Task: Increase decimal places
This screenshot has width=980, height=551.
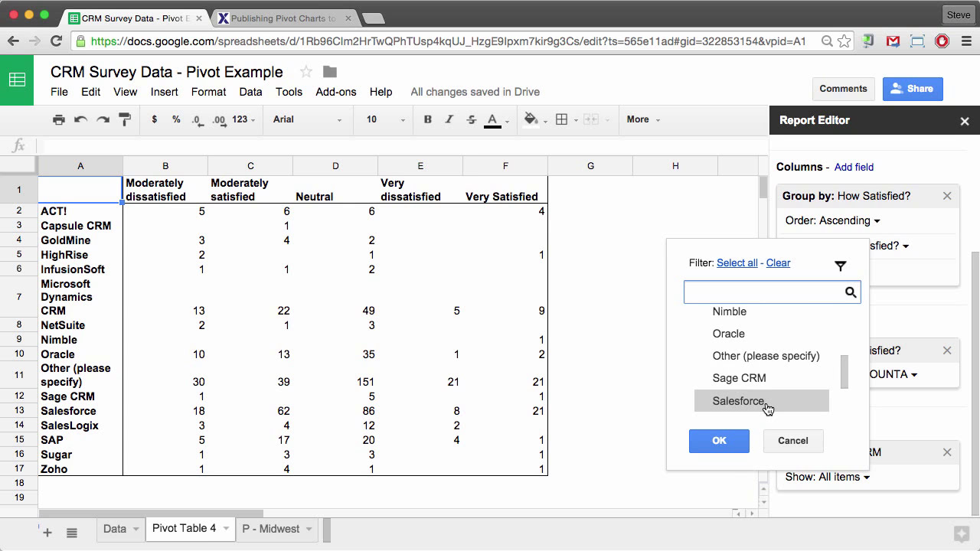Action: tap(219, 119)
